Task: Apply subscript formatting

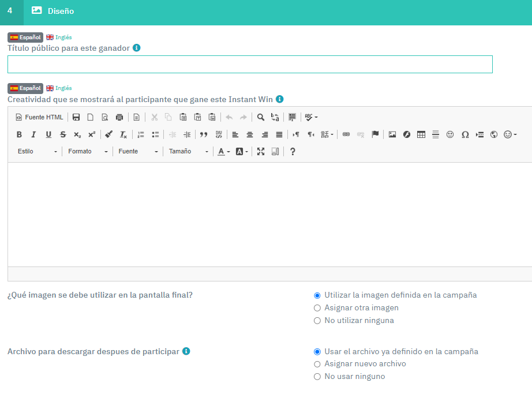Action: coord(77,135)
